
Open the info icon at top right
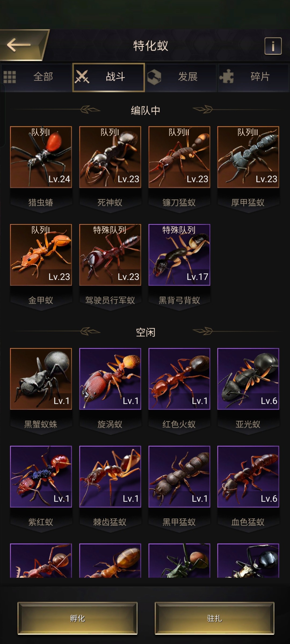coord(273,46)
